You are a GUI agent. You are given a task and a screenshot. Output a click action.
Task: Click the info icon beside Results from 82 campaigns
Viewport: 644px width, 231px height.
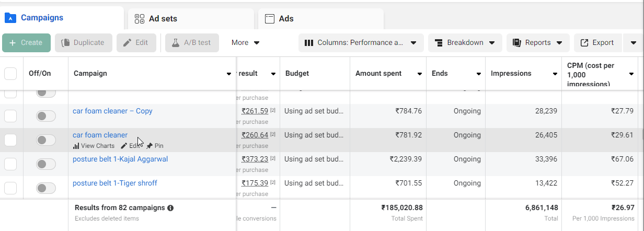(x=170, y=208)
